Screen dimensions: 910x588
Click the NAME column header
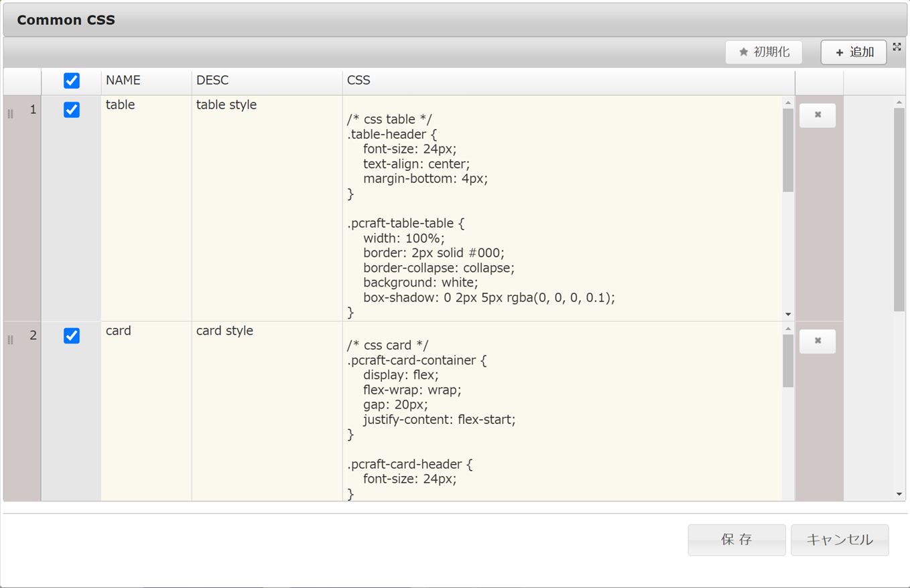pyautogui.click(x=146, y=80)
